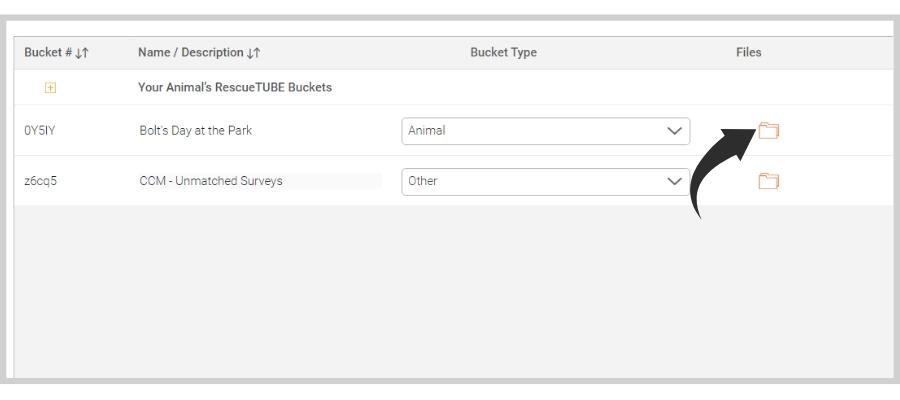900x400 pixels.
Task: Click the Bolt's Day at the Park name
Action: 196,130
